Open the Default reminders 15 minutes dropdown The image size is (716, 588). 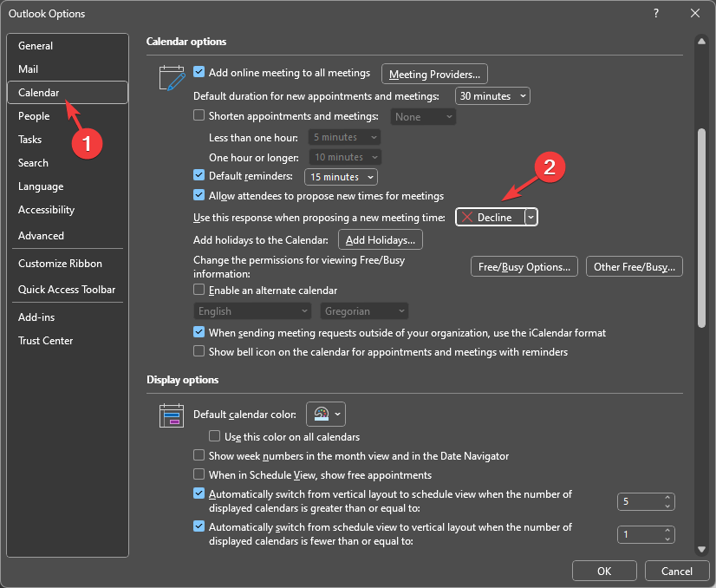click(x=341, y=177)
